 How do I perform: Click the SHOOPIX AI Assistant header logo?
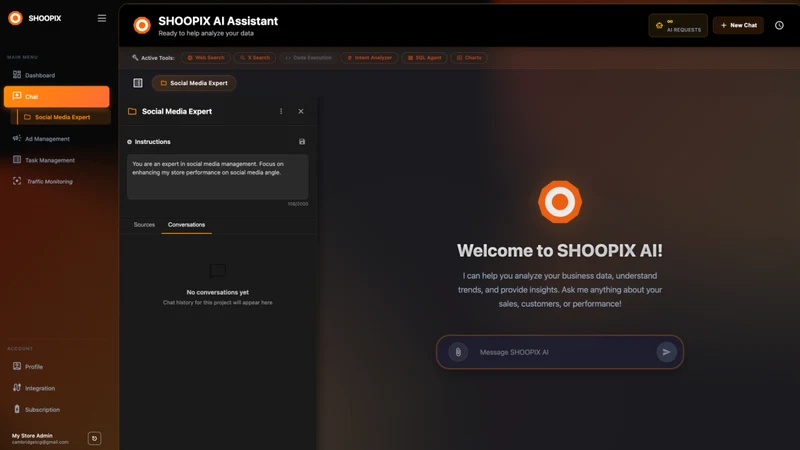pyautogui.click(x=142, y=25)
